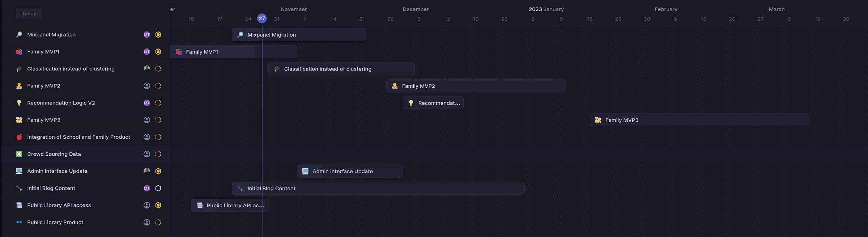Click the red apple icon for Integration project
The image size is (868, 237).
[19, 137]
